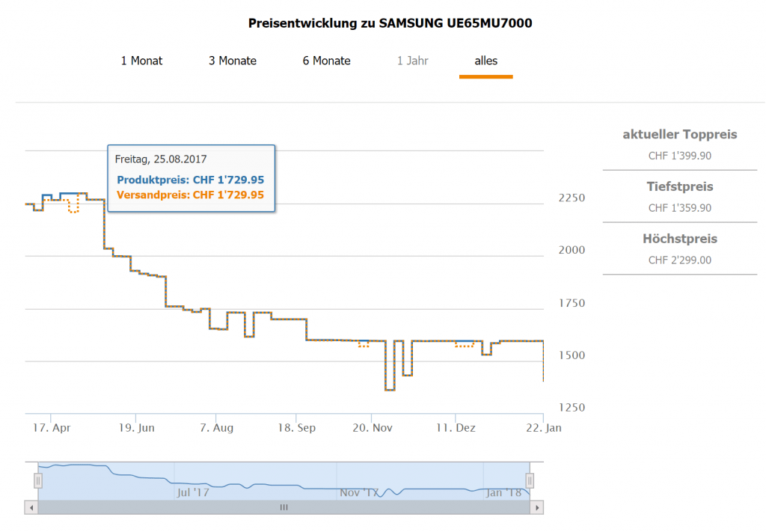Click the navigator's right scroll arrow
The height and width of the screenshot is (532, 766).
(x=536, y=507)
